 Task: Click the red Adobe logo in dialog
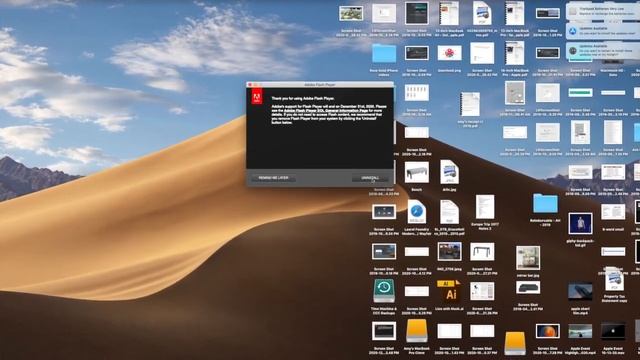(x=257, y=97)
